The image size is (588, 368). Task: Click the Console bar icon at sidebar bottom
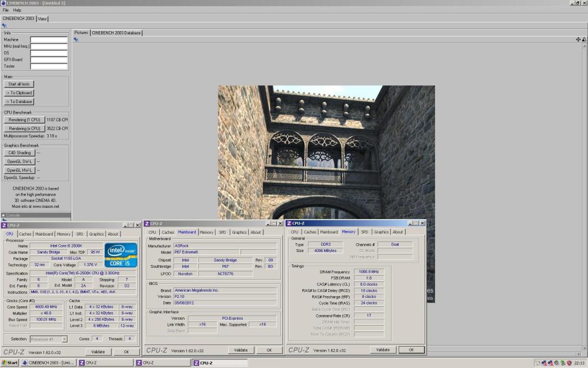(3, 215)
